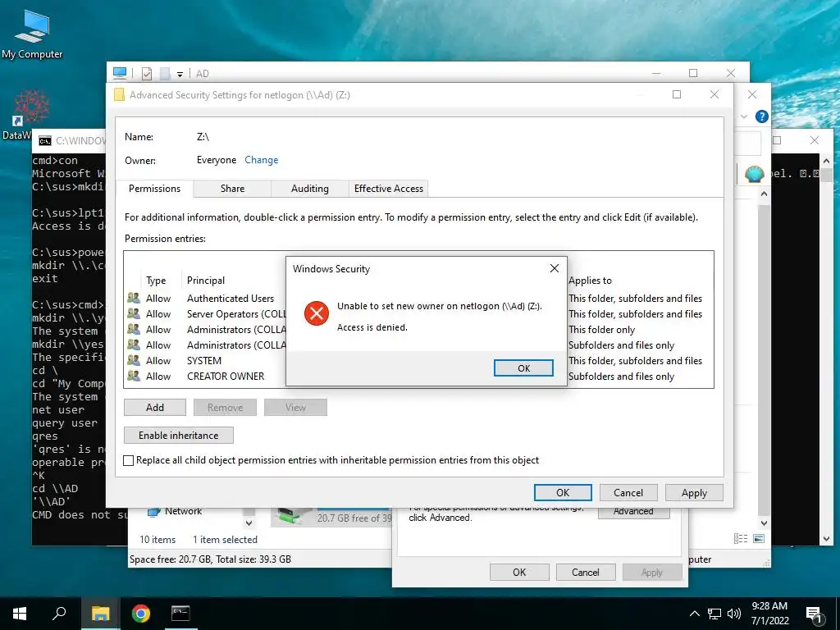The width and height of the screenshot is (840, 630).
Task: Click the My Computer desktop icon
Action: (x=32, y=34)
